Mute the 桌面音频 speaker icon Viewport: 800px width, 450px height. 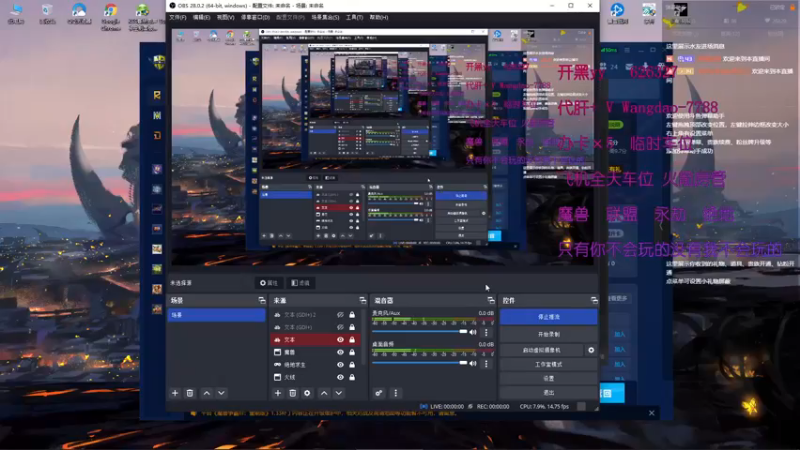pos(473,363)
